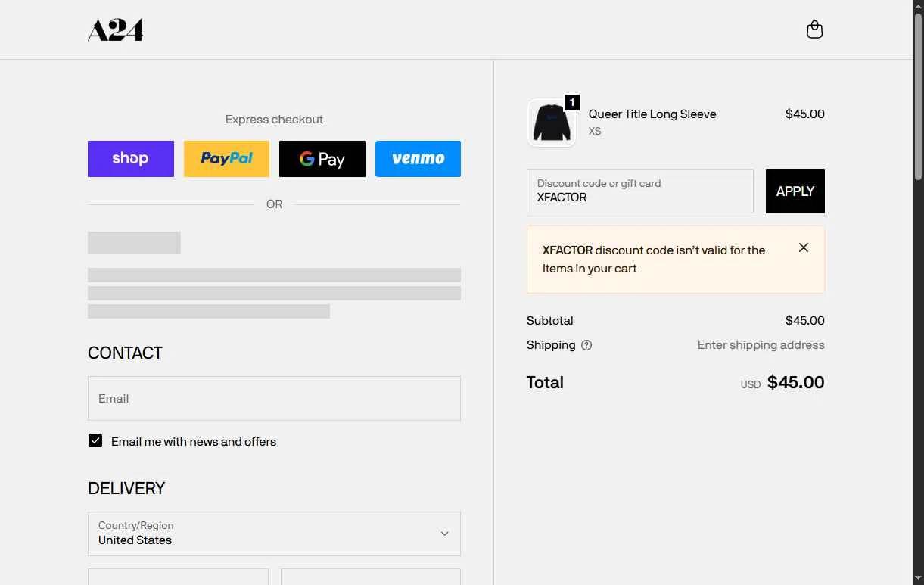Show the shipping info help icon
The height and width of the screenshot is (585, 924).
point(586,345)
